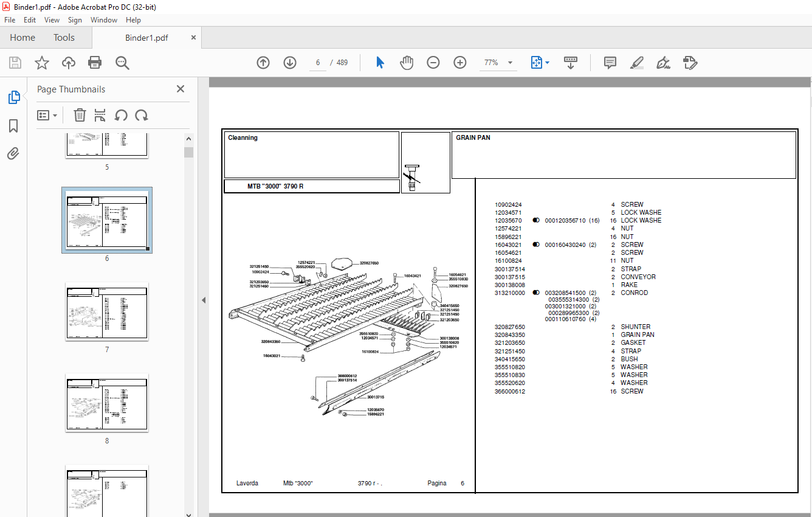812x517 pixels.
Task: Bookmark file with the star icon
Action: [x=42, y=63]
